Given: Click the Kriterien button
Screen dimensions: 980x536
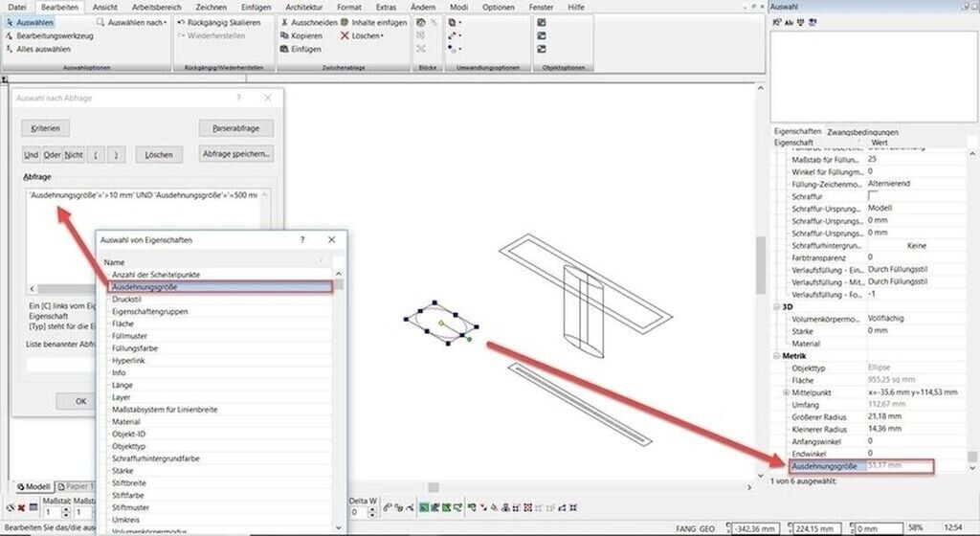Looking at the screenshot, I should tap(46, 128).
